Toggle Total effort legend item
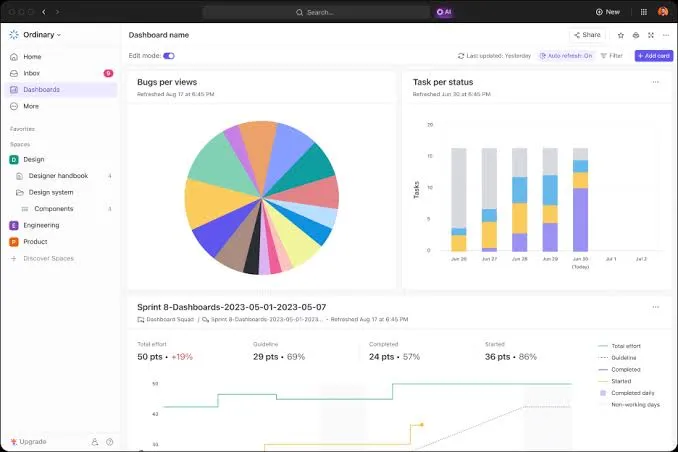 619,346
